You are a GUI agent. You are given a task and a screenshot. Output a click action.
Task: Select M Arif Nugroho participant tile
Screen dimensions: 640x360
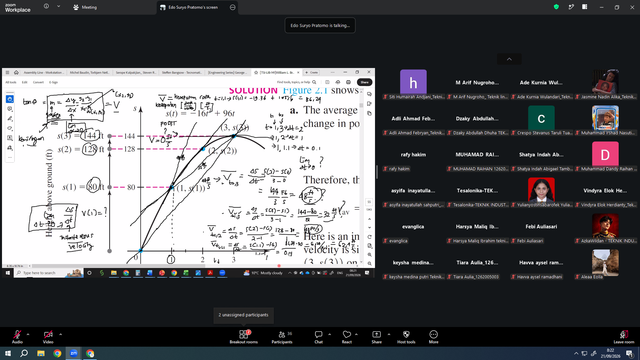[477, 82]
